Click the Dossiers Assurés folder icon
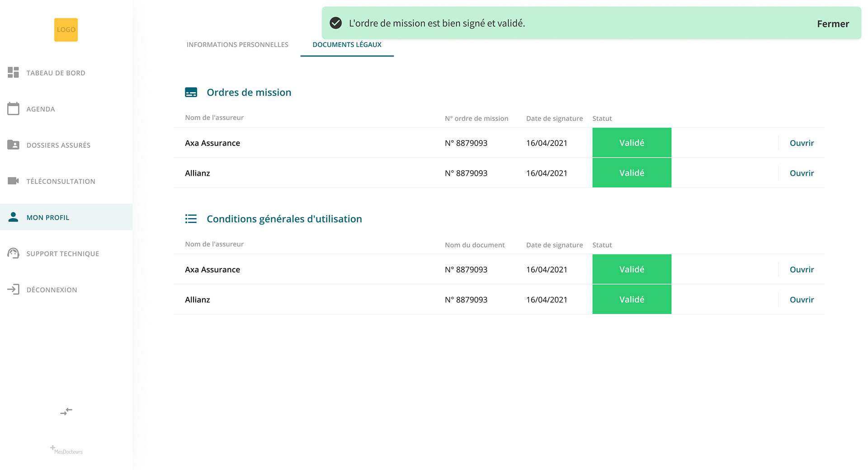868x470 pixels. 13,145
